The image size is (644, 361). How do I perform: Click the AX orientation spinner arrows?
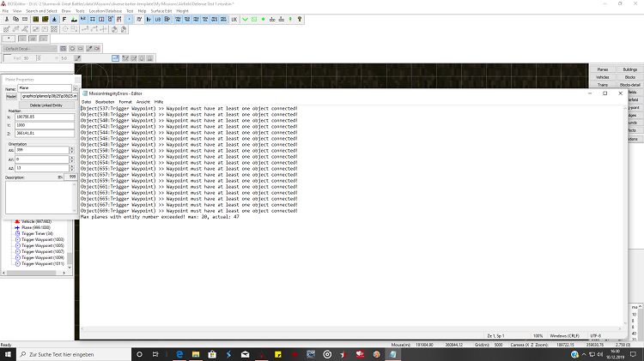tap(72, 151)
